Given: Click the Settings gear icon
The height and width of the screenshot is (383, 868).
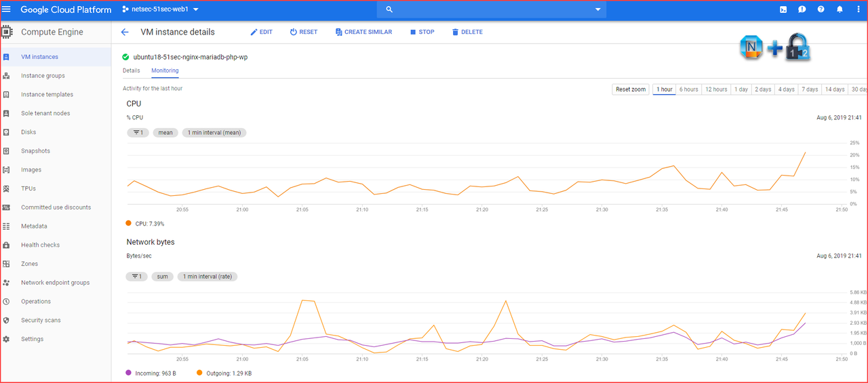Looking at the screenshot, I should point(6,339).
